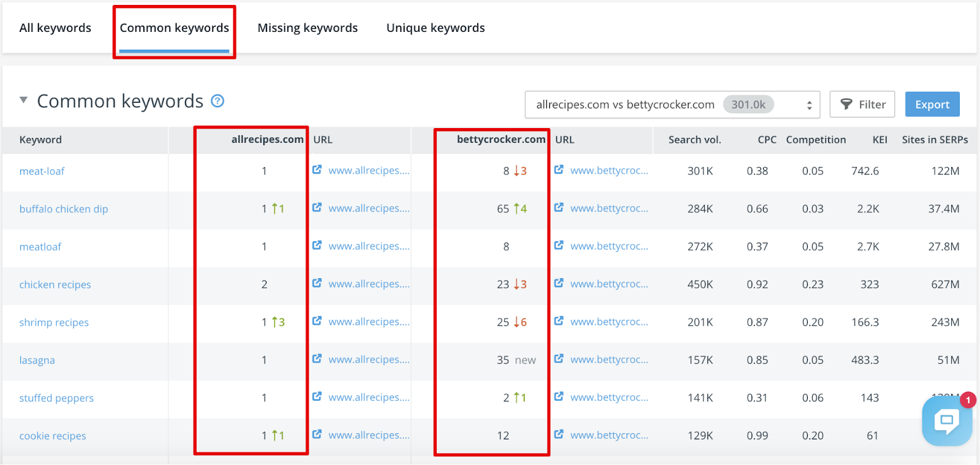The width and height of the screenshot is (980, 465).
Task: Sort by the Competition column header
Action: pos(816,140)
